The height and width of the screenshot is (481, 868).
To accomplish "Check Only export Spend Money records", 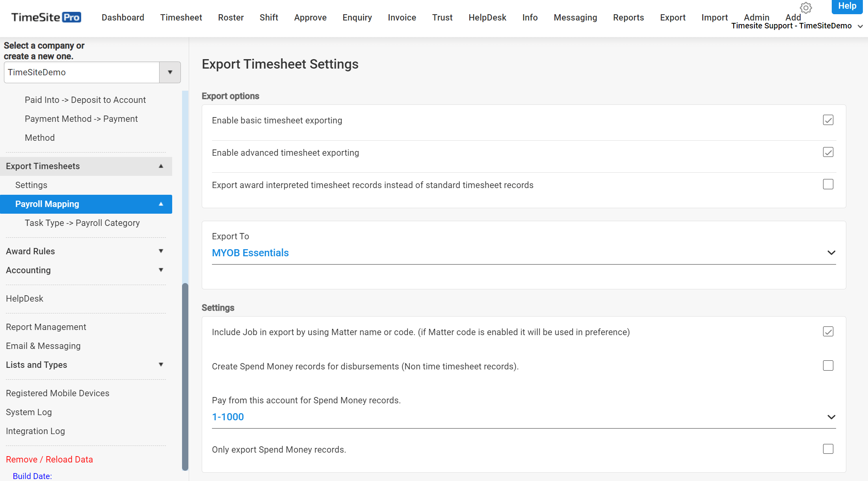I will 828,449.
